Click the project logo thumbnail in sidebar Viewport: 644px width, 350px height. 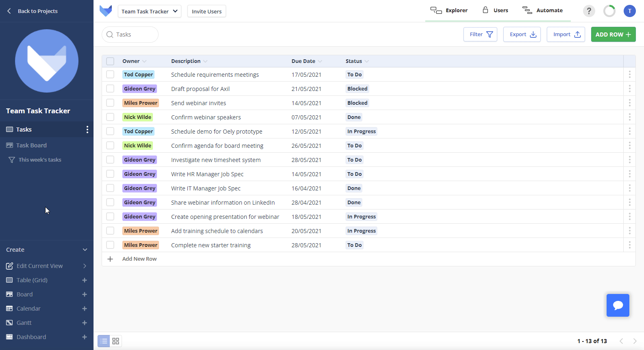pyautogui.click(x=47, y=61)
